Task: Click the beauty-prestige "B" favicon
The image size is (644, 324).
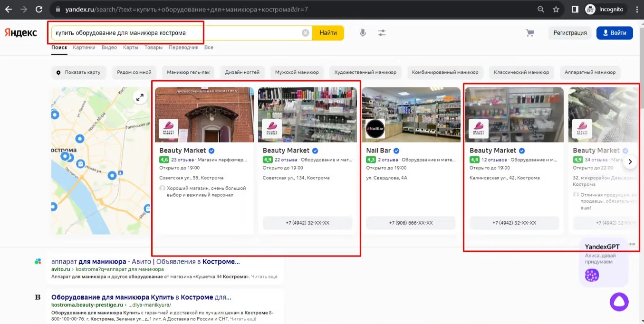Action: [x=38, y=297]
